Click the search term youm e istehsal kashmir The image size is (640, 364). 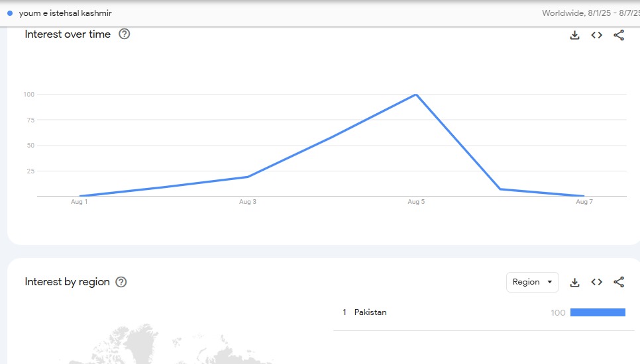pos(65,13)
